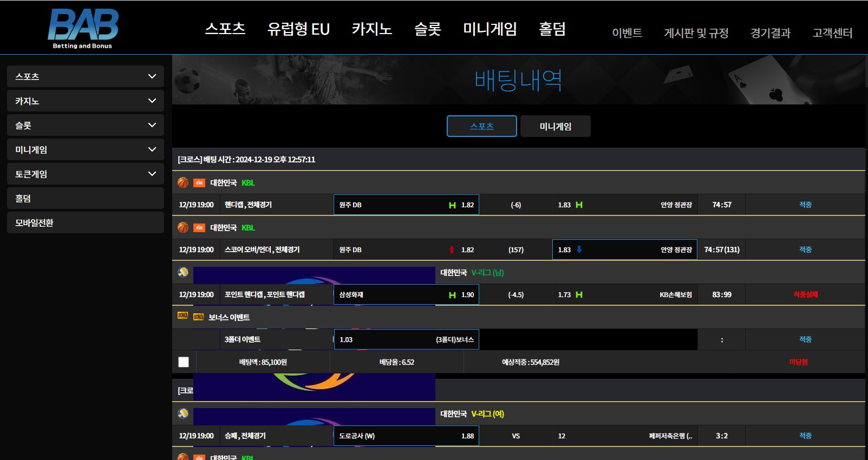Click the 예상적중 : 554,852원 text
868x460 pixels.
[x=531, y=362]
